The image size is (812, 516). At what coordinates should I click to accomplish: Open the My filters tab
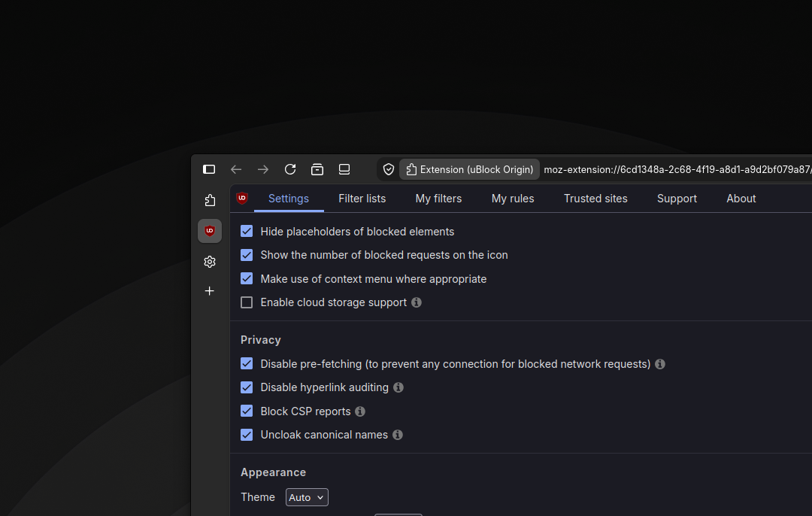click(x=438, y=199)
